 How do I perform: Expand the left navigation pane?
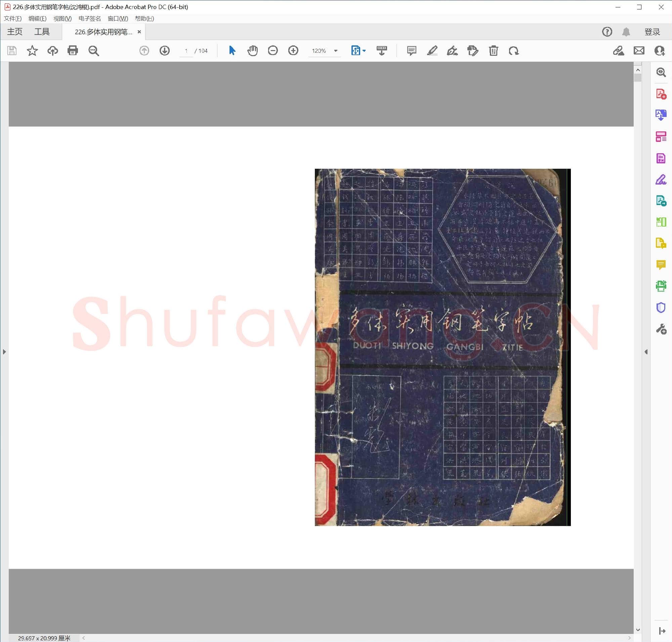tap(4, 352)
